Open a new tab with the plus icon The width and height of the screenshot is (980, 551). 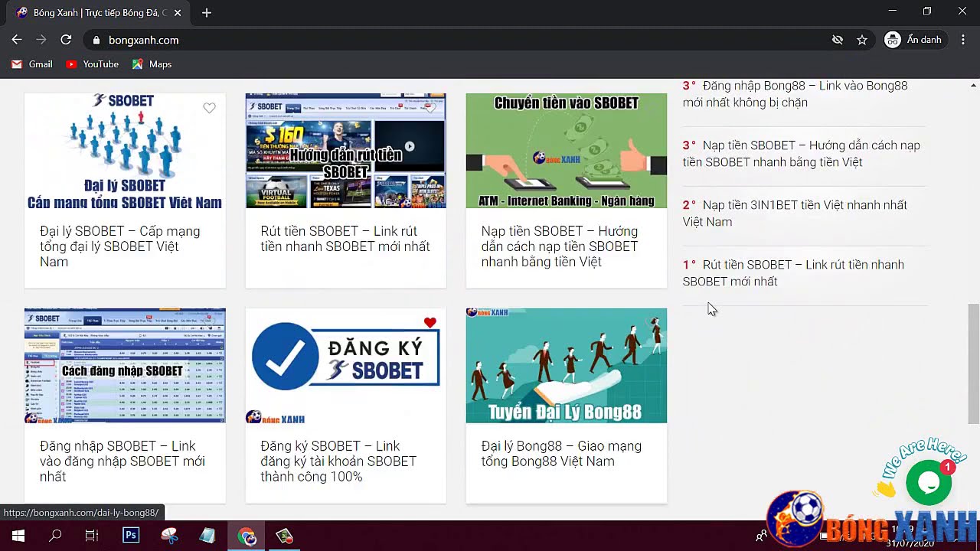pos(207,13)
